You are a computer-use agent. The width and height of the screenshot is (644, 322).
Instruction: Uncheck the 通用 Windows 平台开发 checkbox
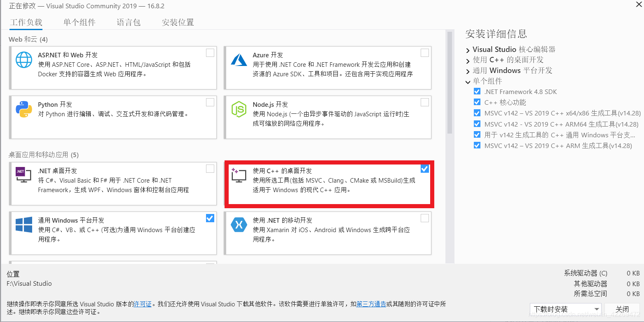210,218
